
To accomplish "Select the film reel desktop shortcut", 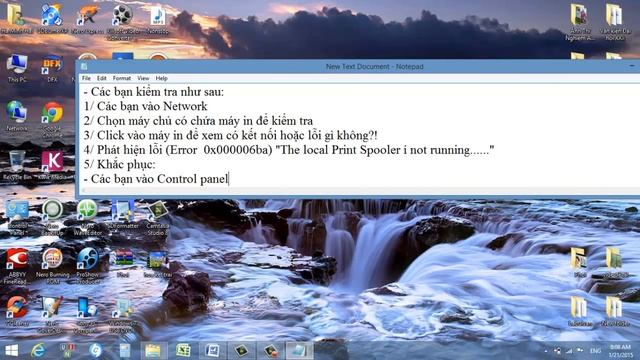I will [x=122, y=22].
